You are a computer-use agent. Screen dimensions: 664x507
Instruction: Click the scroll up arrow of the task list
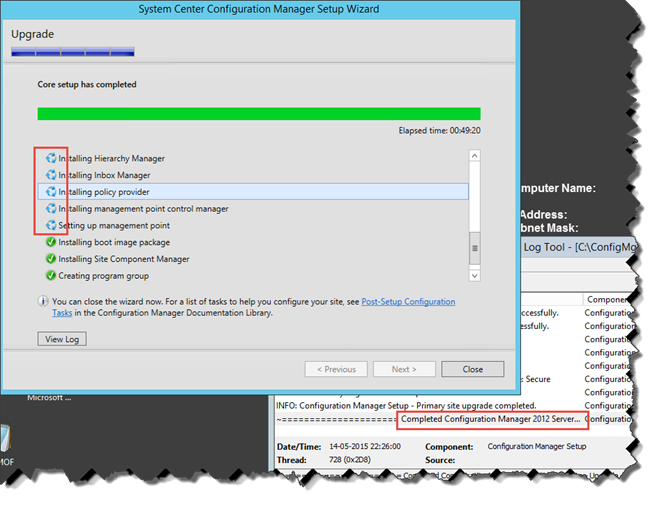point(475,156)
